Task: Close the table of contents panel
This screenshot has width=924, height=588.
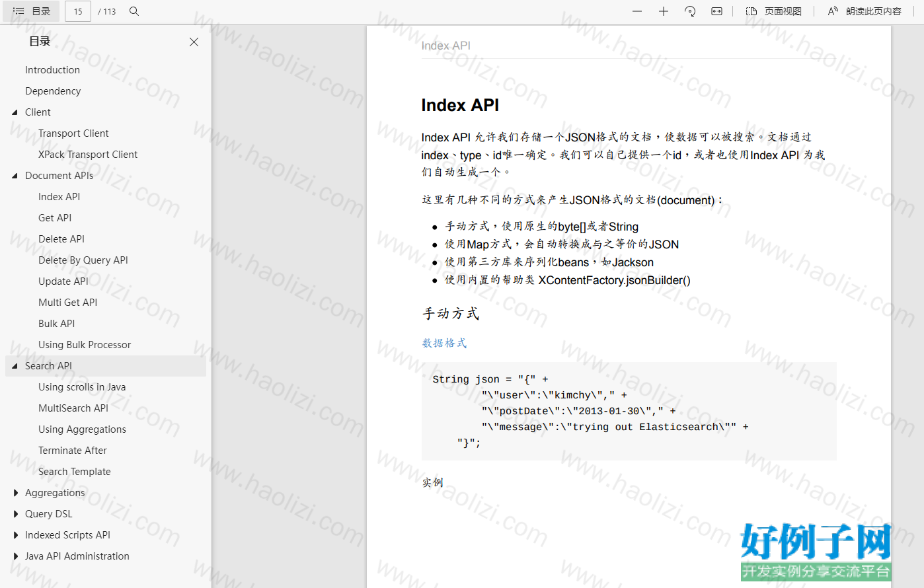Action: pos(194,42)
